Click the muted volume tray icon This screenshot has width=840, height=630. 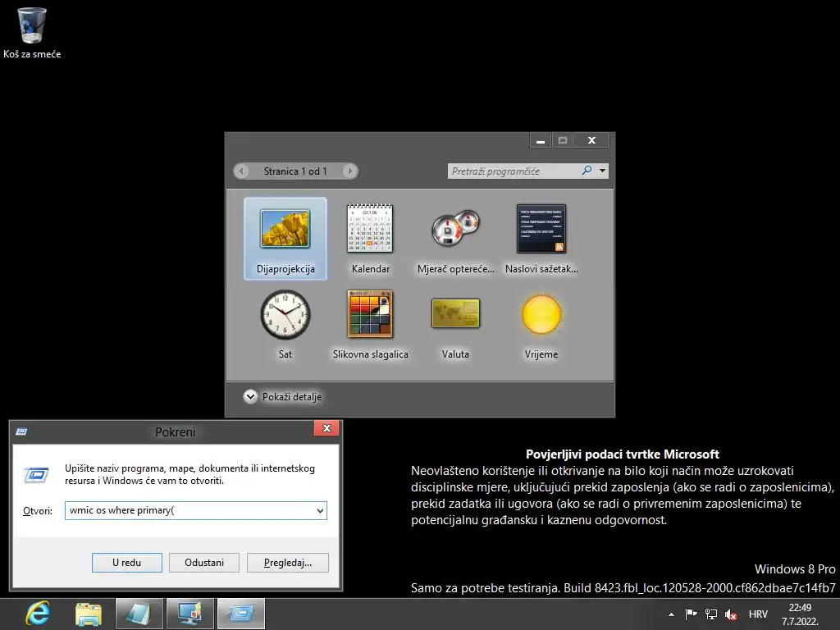731,614
